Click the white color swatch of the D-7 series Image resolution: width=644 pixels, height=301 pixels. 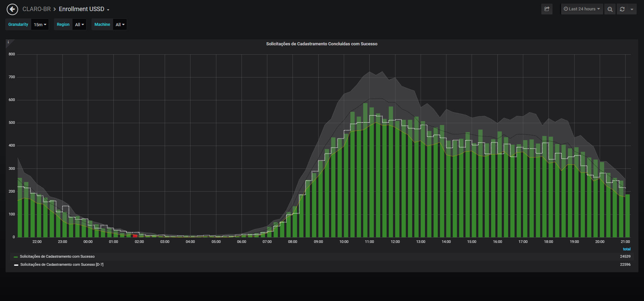16,265
